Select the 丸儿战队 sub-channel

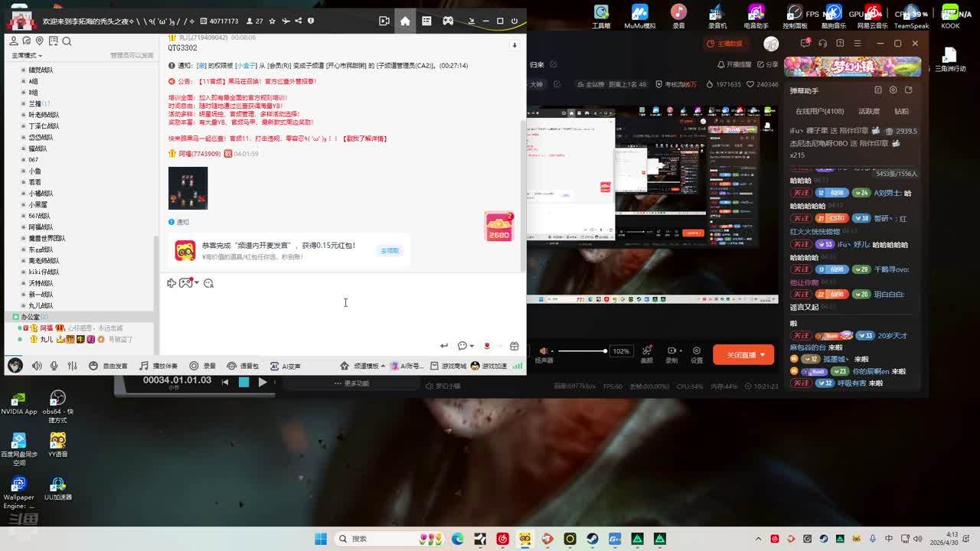(41, 305)
